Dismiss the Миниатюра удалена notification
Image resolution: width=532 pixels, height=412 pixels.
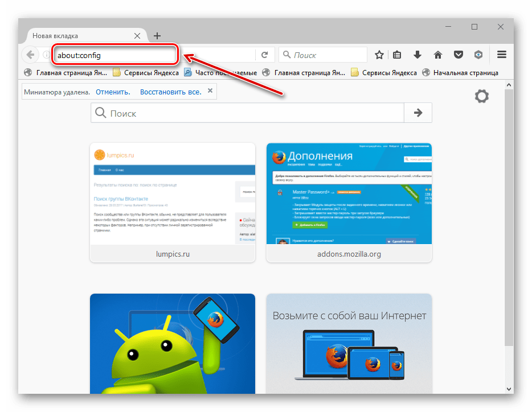tap(210, 90)
